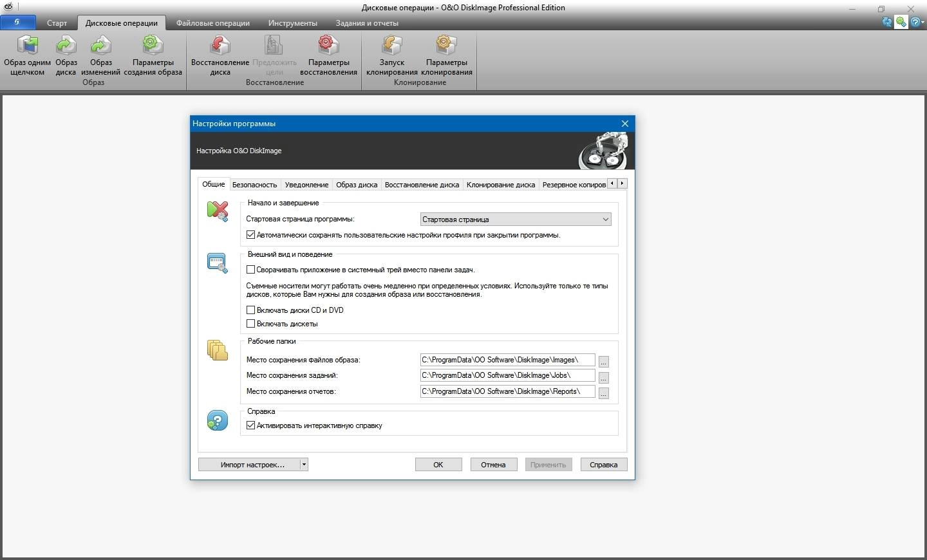Click the 'Справка' button in dialog
The width and height of the screenshot is (927, 560).
604,464
